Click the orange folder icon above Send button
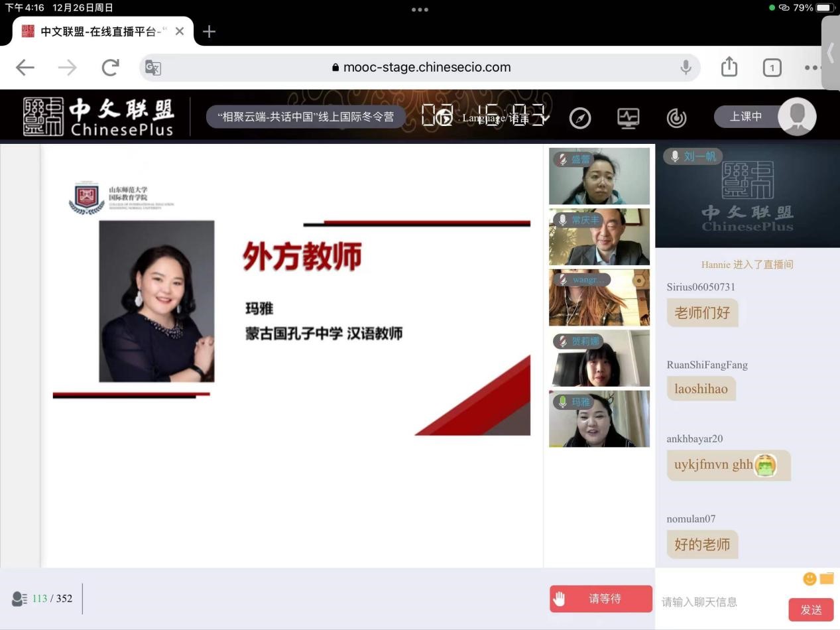 pyautogui.click(x=826, y=579)
